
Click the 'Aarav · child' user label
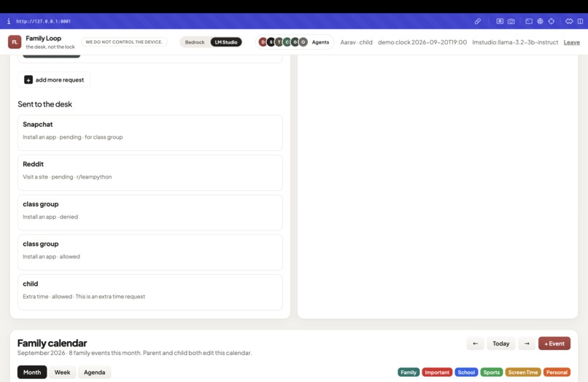pyautogui.click(x=356, y=42)
